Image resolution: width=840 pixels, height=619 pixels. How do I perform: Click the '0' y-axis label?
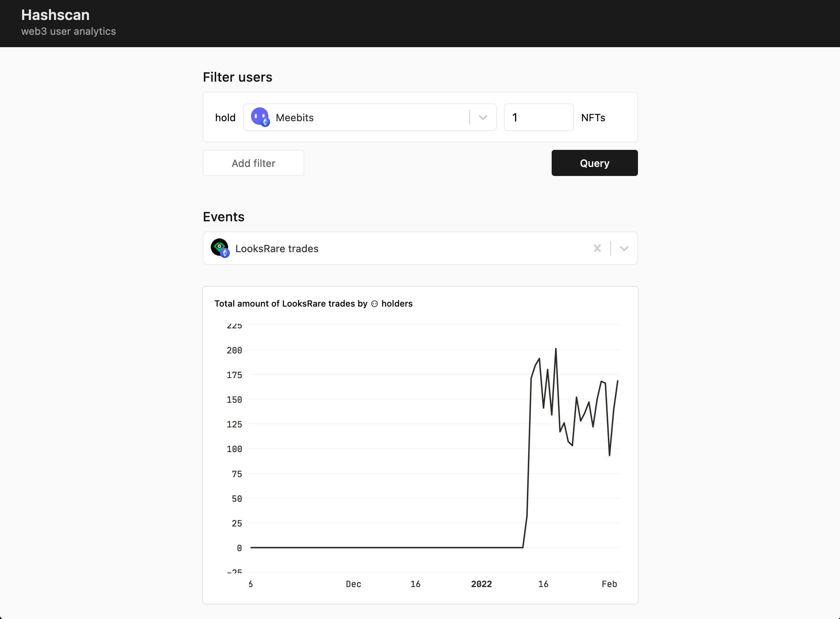[x=240, y=548]
